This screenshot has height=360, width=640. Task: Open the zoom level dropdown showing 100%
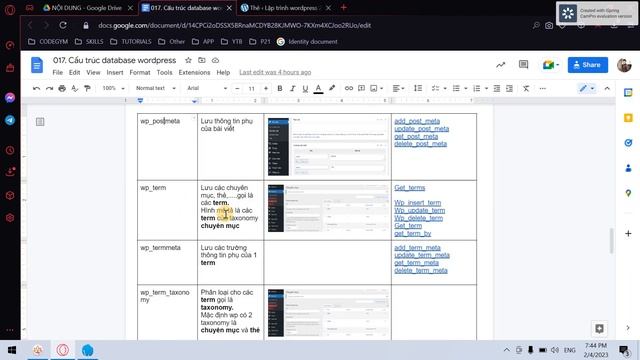[113, 88]
